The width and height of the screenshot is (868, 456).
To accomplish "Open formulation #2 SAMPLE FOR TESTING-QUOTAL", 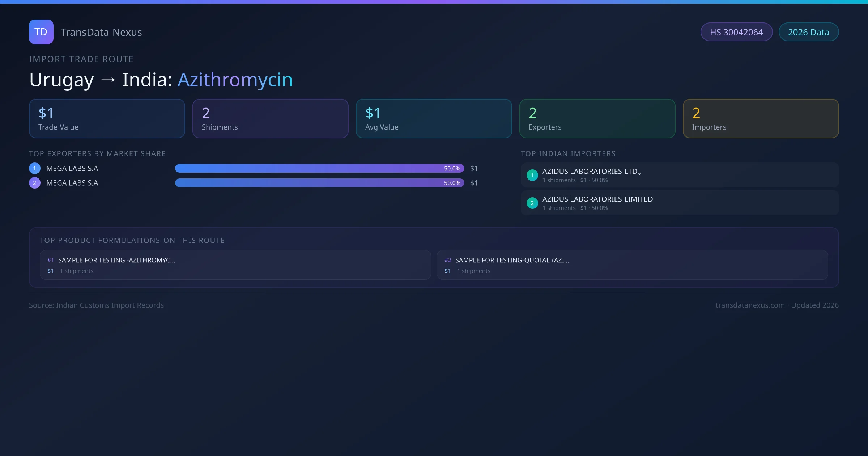I will [632, 265].
